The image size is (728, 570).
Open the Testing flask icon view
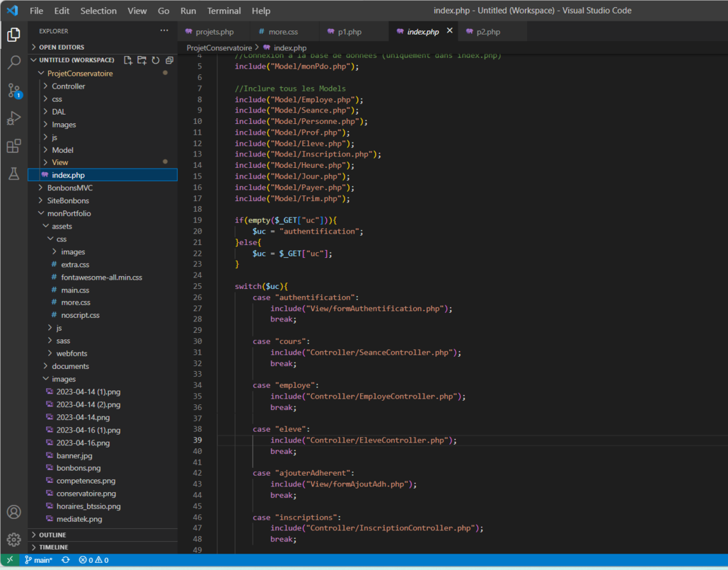(13, 173)
